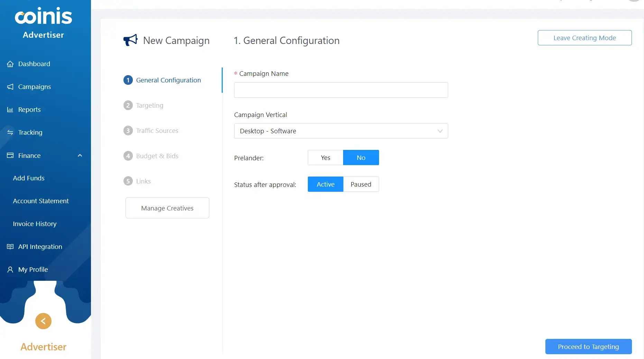Click the My Profile person icon
The width and height of the screenshot is (644, 359).
coord(10,270)
